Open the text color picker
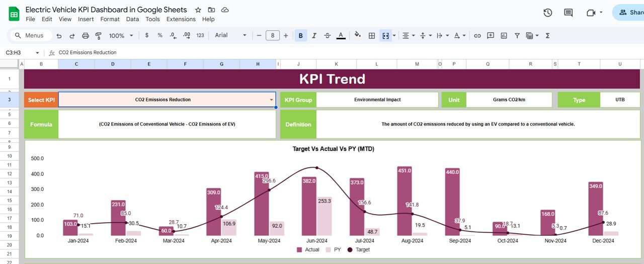The image size is (644, 264). click(x=341, y=36)
